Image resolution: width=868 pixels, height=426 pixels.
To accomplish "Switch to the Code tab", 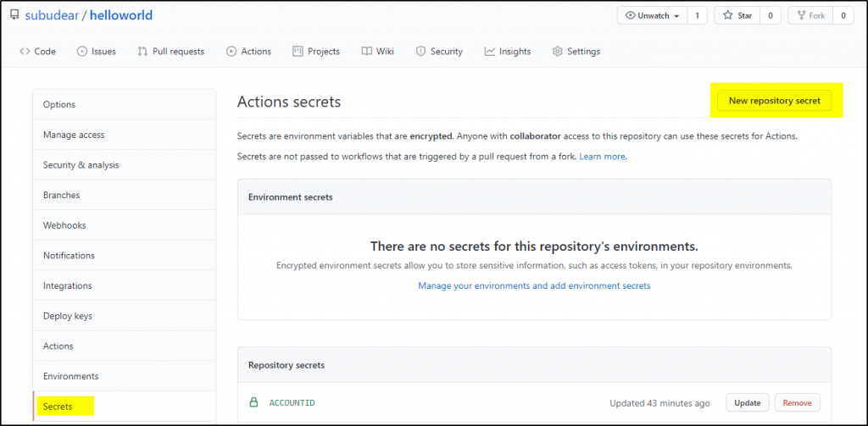I will pyautogui.click(x=37, y=52).
